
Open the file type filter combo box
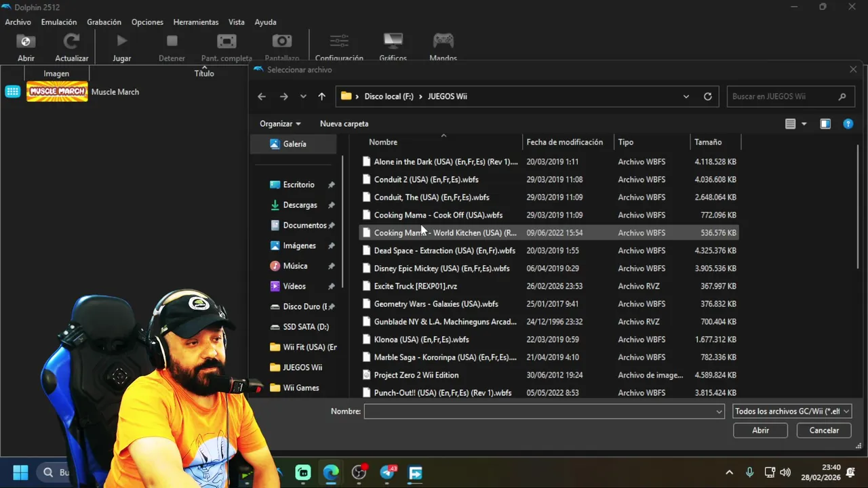[x=792, y=411]
